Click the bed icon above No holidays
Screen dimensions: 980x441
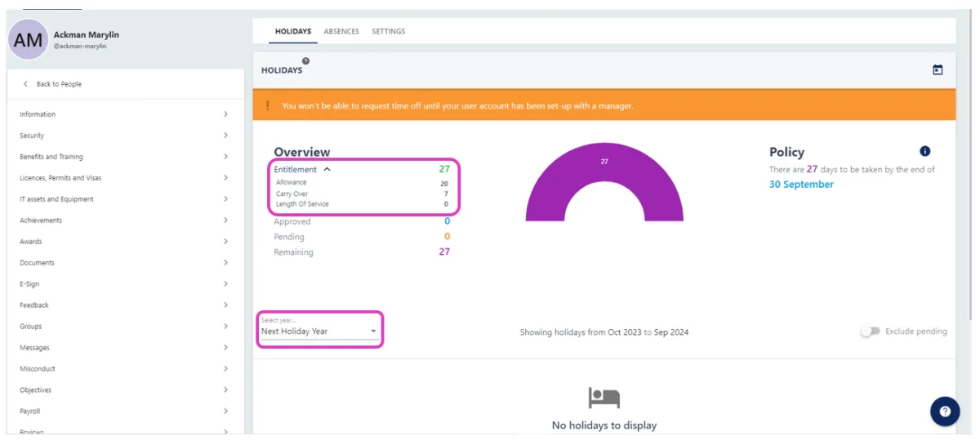[604, 399]
